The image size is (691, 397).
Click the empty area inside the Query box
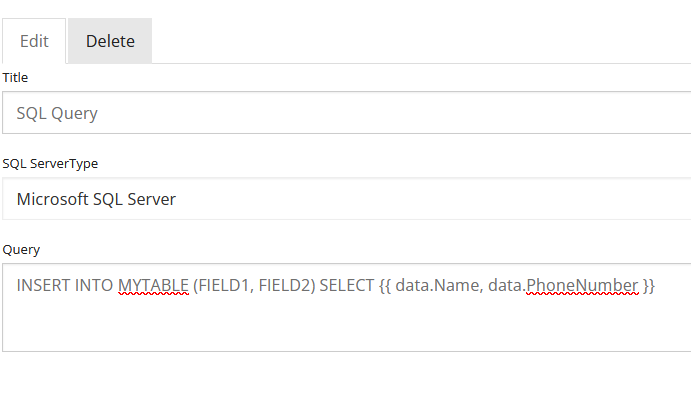click(x=346, y=326)
